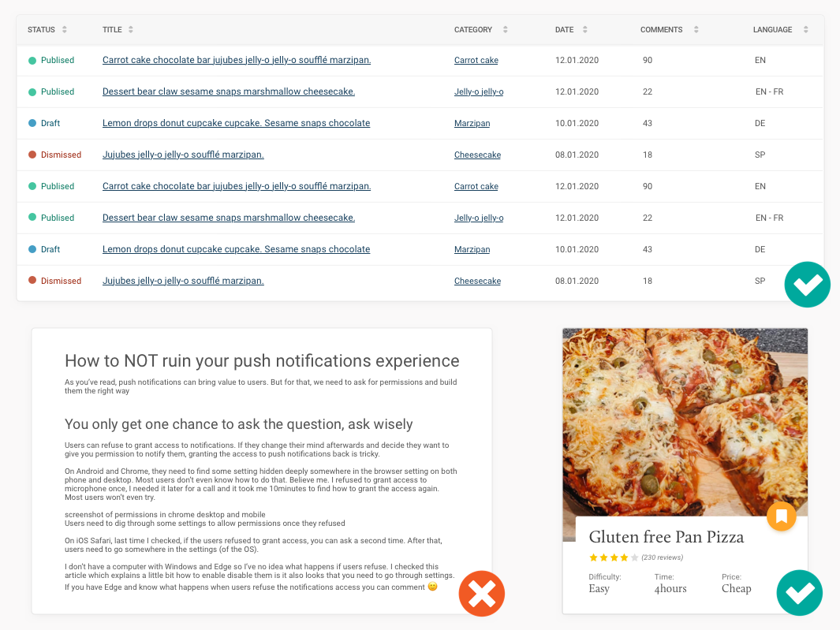Click the red Dismissed status dot in fourth row

click(x=32, y=155)
